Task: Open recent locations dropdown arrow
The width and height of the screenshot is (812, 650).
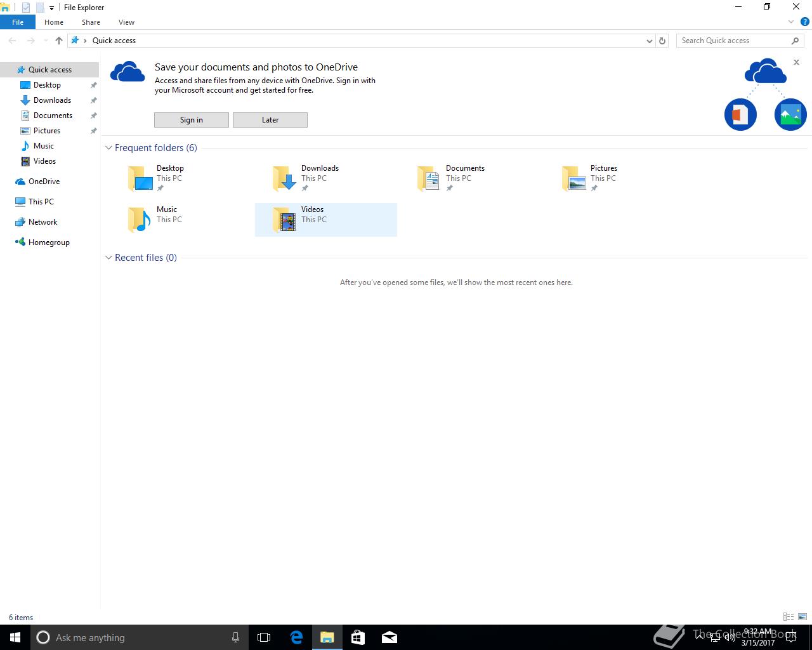Action: click(x=46, y=41)
